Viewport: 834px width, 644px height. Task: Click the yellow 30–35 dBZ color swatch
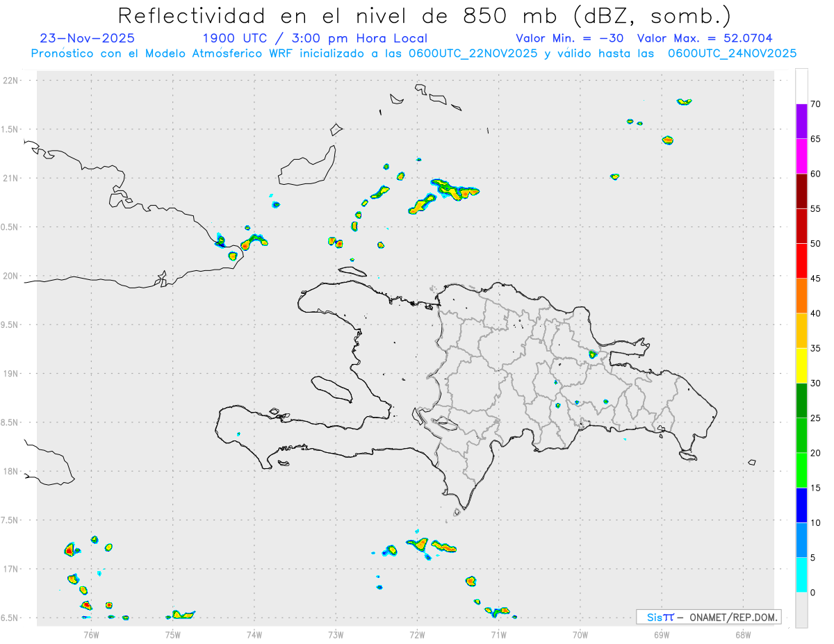coord(801,365)
